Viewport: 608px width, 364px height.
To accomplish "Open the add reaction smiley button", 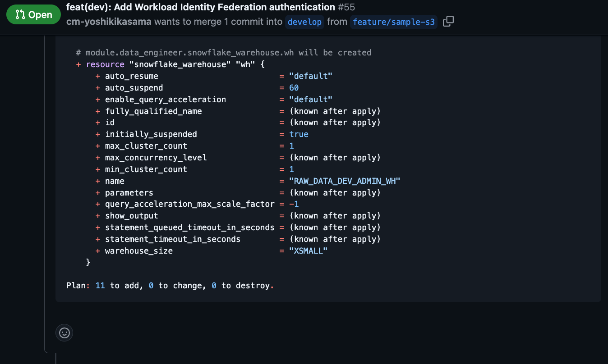I will (64, 333).
